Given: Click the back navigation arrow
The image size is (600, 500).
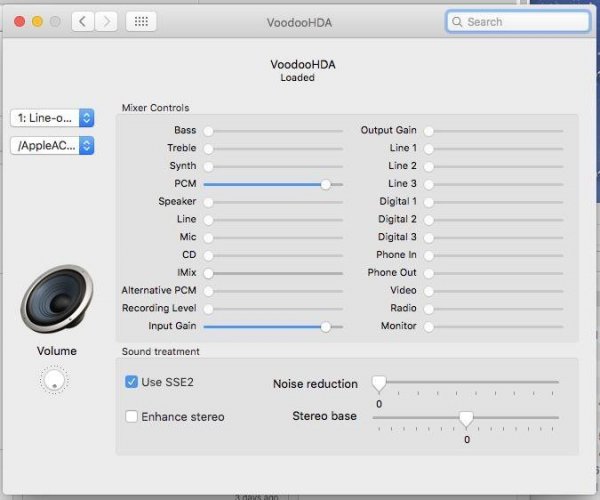Looking at the screenshot, I should pyautogui.click(x=83, y=21).
